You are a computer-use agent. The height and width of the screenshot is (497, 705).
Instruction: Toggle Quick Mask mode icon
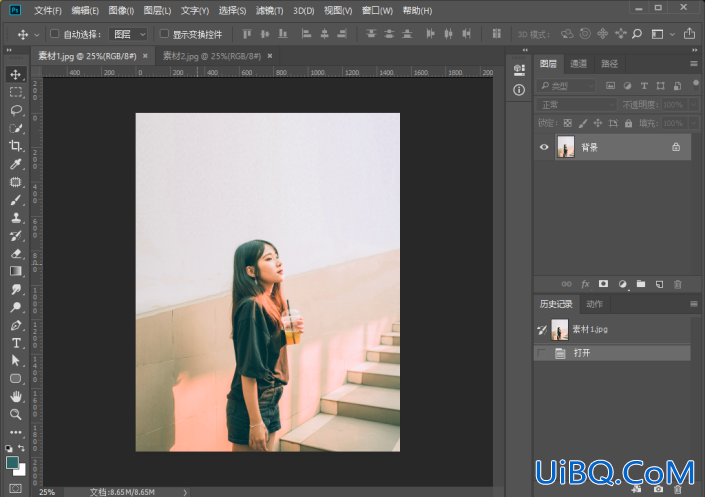[16, 488]
